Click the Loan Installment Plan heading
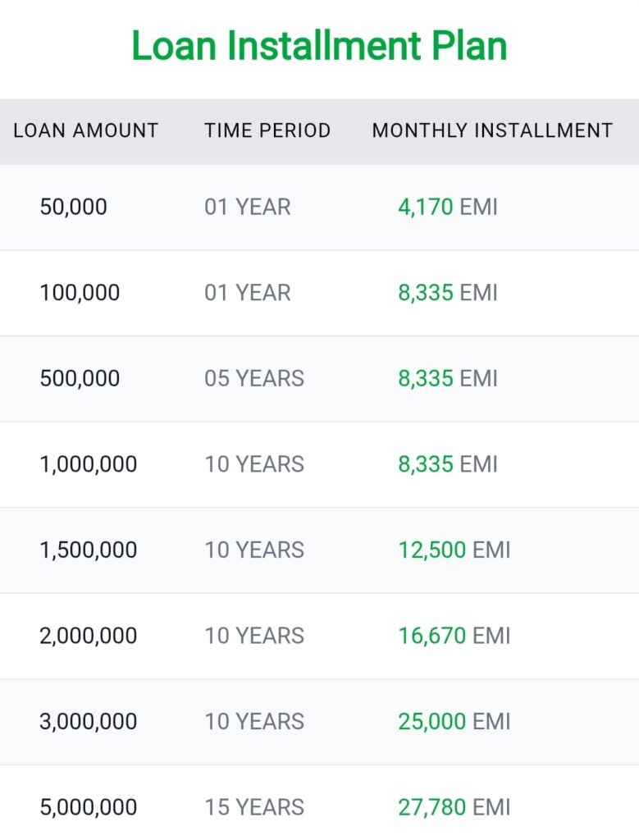The image size is (639, 840). 319,46
